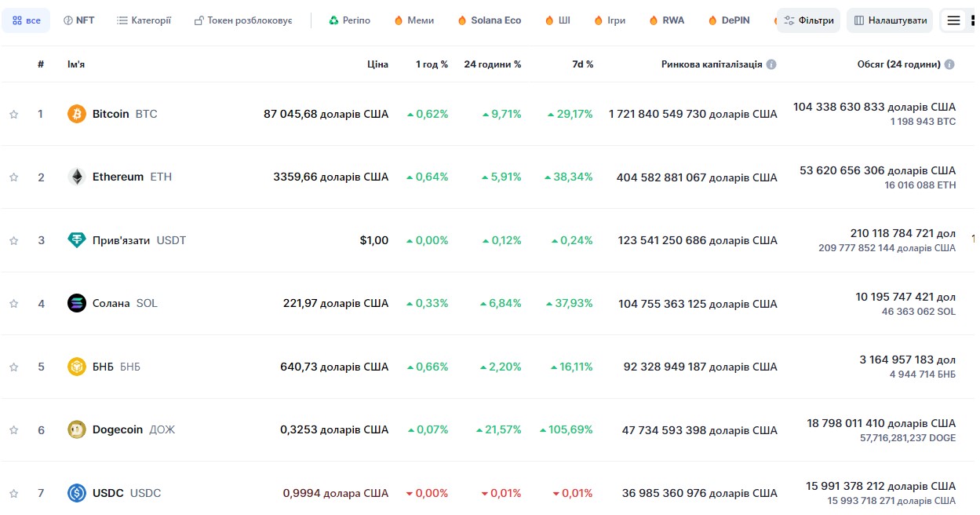Click the BNB logo icon
This screenshot has height=515, width=980.
pos(76,367)
